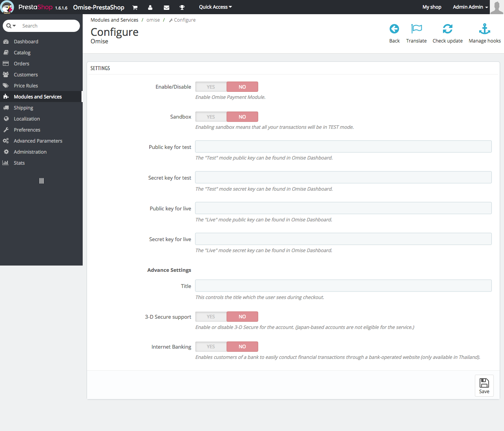Click the Check update icon
Image resolution: width=504 pixels, height=431 pixels.
point(448,29)
